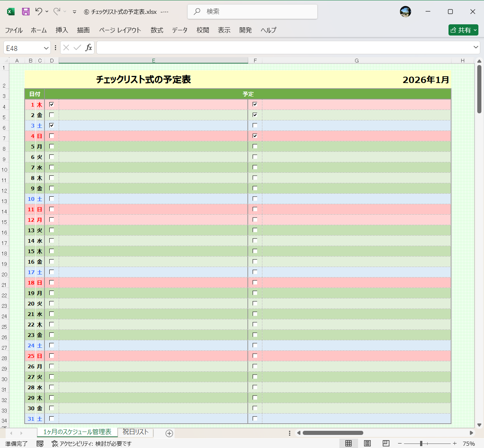The height and width of the screenshot is (448, 484).
Task: Open the 数式 ribbon tab
Action: [157, 30]
